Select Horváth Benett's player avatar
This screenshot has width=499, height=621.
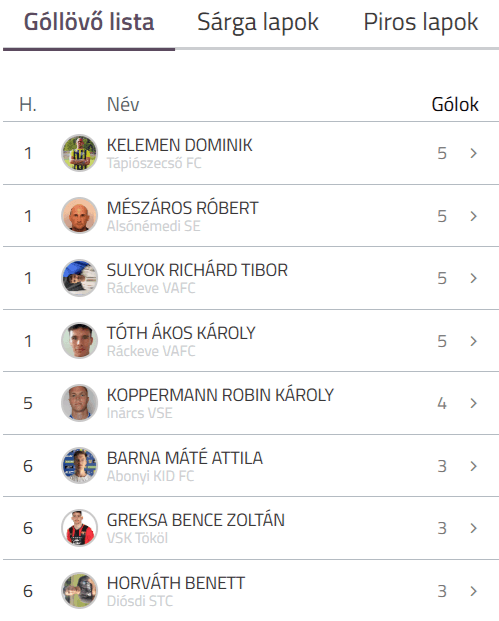tap(80, 591)
